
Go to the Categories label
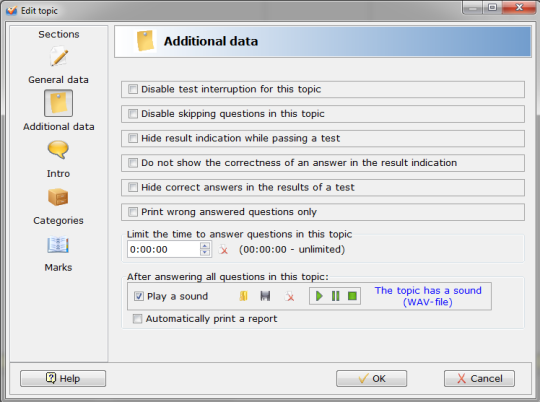pyautogui.click(x=58, y=220)
